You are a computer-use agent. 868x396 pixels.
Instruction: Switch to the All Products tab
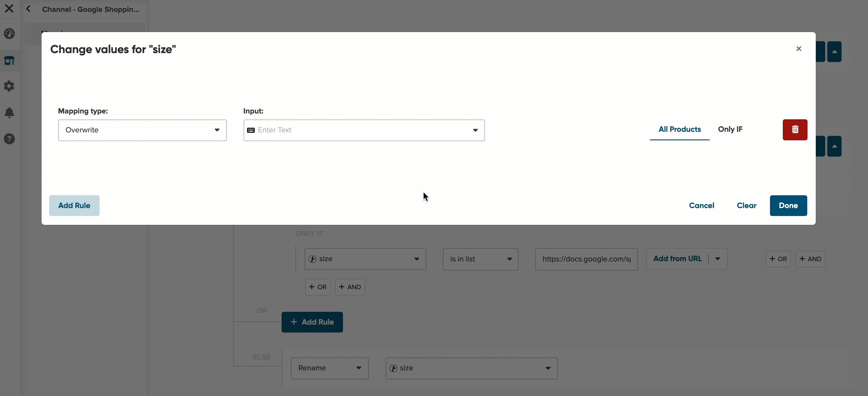(x=680, y=130)
